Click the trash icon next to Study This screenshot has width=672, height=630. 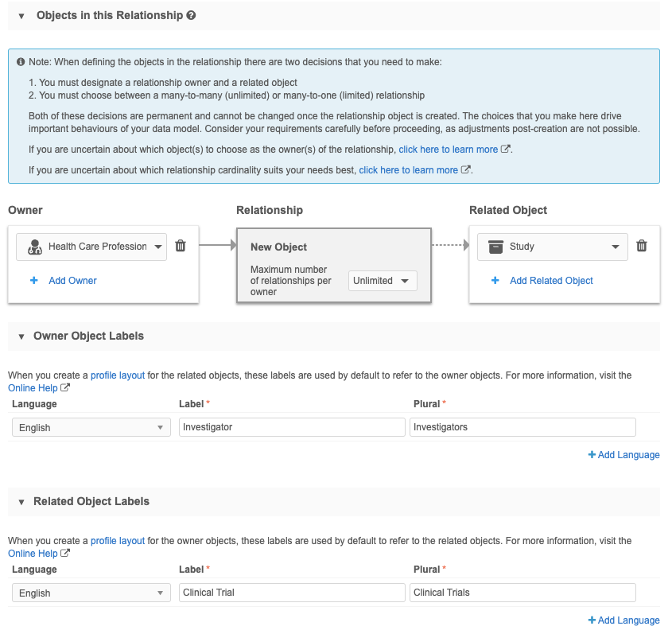coord(642,247)
